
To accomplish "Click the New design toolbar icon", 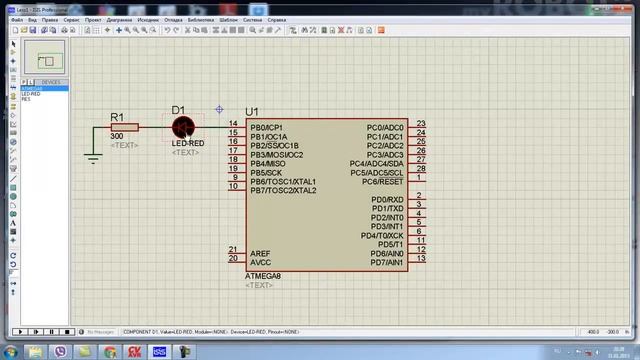I will tap(16, 30).
